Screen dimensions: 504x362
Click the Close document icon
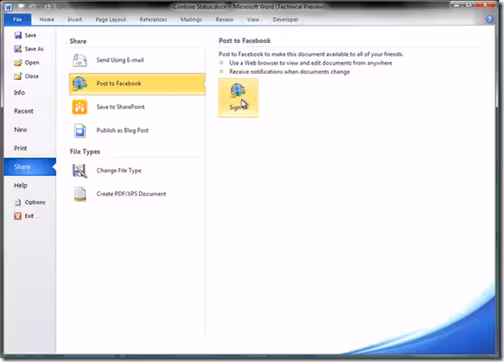click(x=18, y=76)
